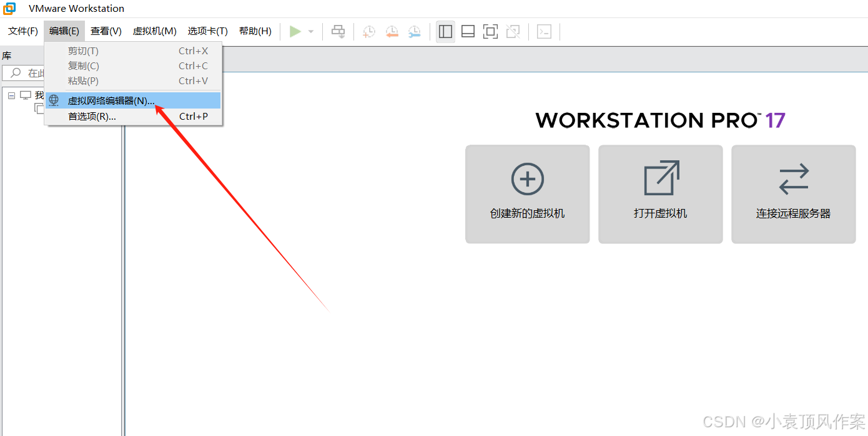Open the 虚拟机(M) menu
Viewport: 868px width, 436px height.
pyautogui.click(x=154, y=31)
